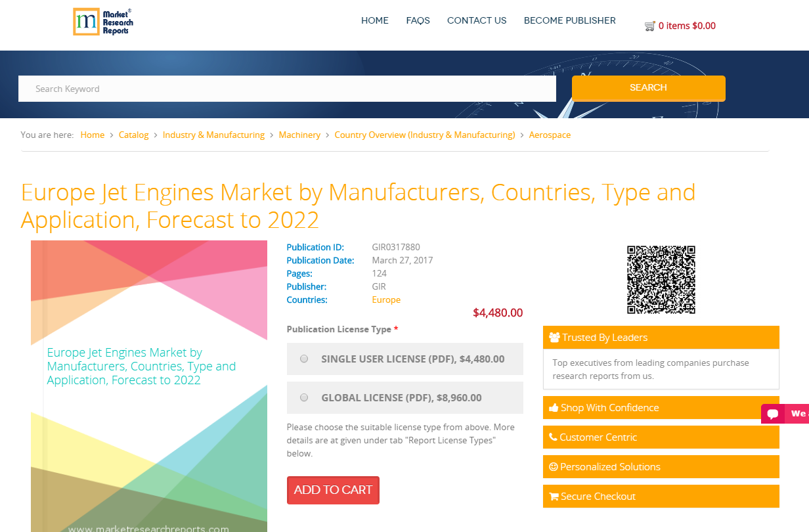Click the Trusted By Leaders people icon

(x=554, y=338)
